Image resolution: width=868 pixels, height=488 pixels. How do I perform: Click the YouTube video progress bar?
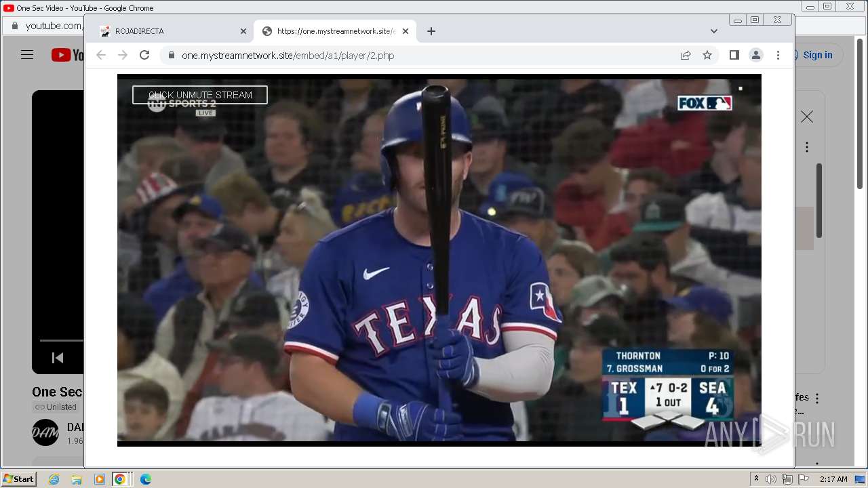pyautogui.click(x=61, y=340)
